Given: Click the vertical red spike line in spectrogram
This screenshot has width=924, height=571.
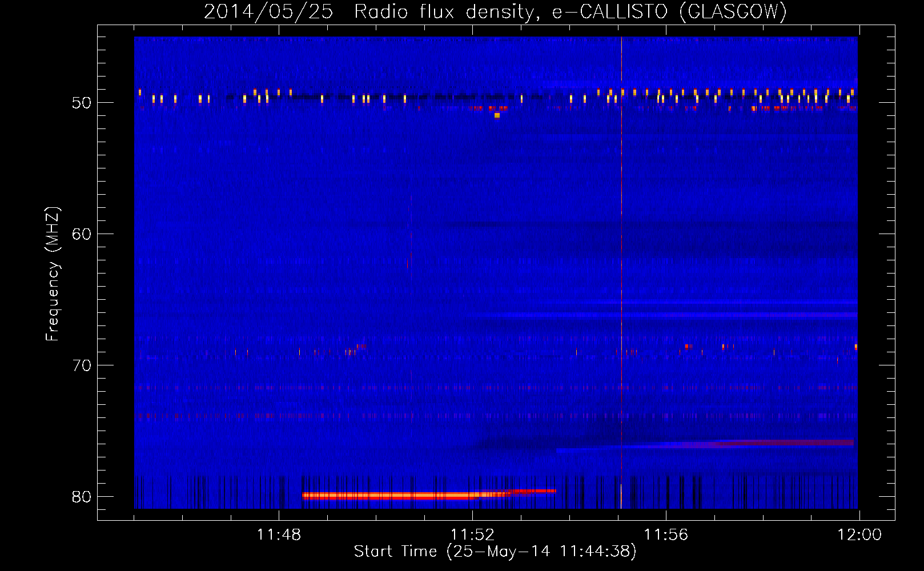Looking at the screenshot, I should pos(621,272).
